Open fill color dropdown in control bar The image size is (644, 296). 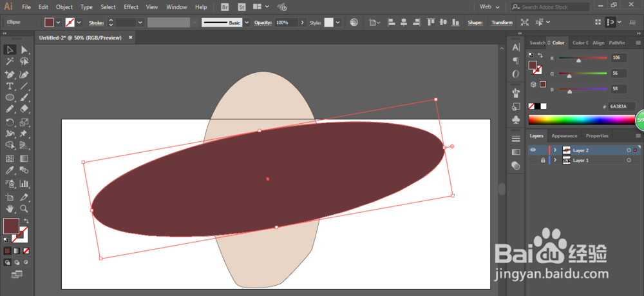58,23
